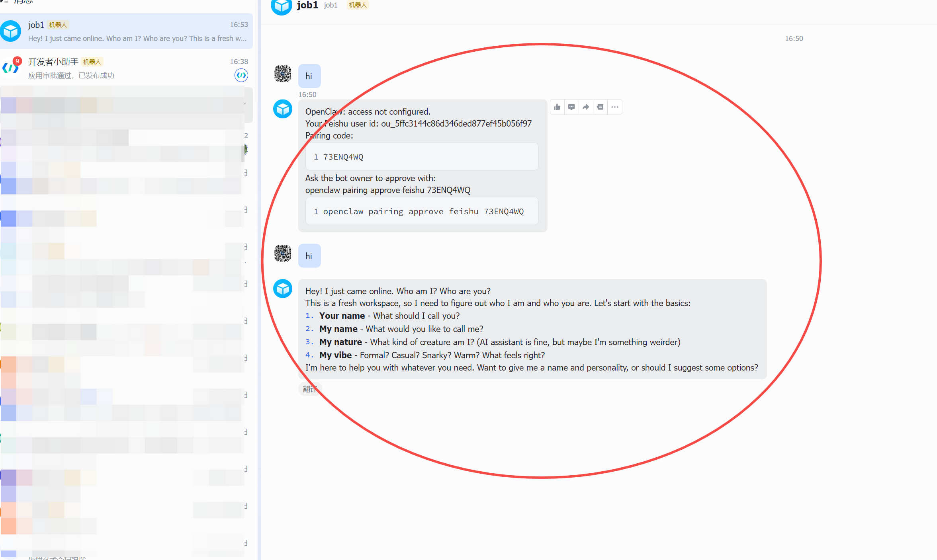Click the 73ENQ4WQ pairing code block
Viewport: 937px width, 560px height.
point(422,157)
